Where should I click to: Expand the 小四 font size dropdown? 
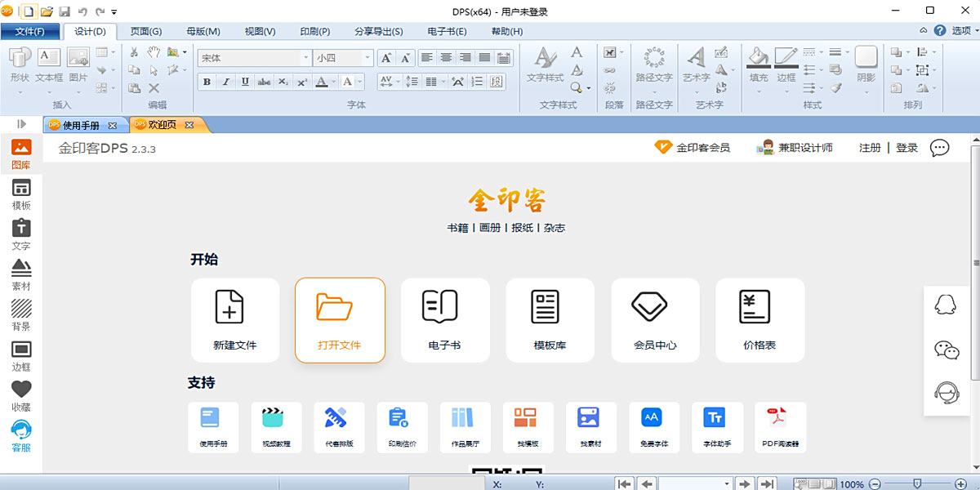[x=368, y=58]
